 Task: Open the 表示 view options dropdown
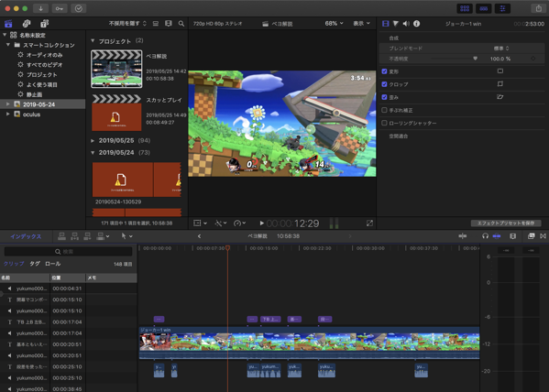tap(361, 24)
